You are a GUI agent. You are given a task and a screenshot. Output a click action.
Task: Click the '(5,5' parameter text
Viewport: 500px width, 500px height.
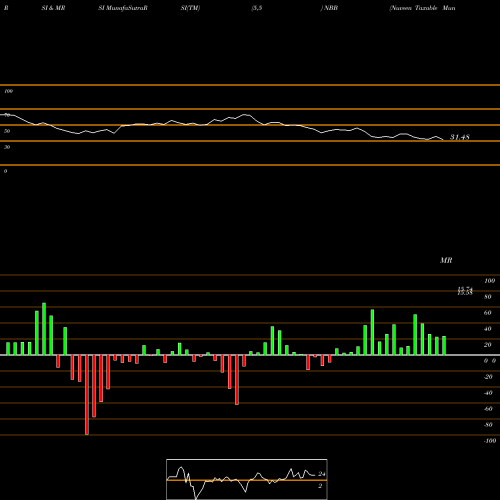[x=257, y=8]
